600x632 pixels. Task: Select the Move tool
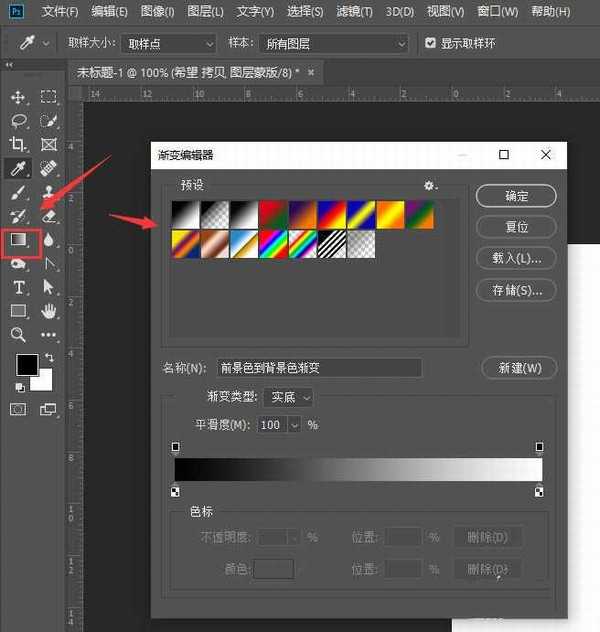point(18,98)
